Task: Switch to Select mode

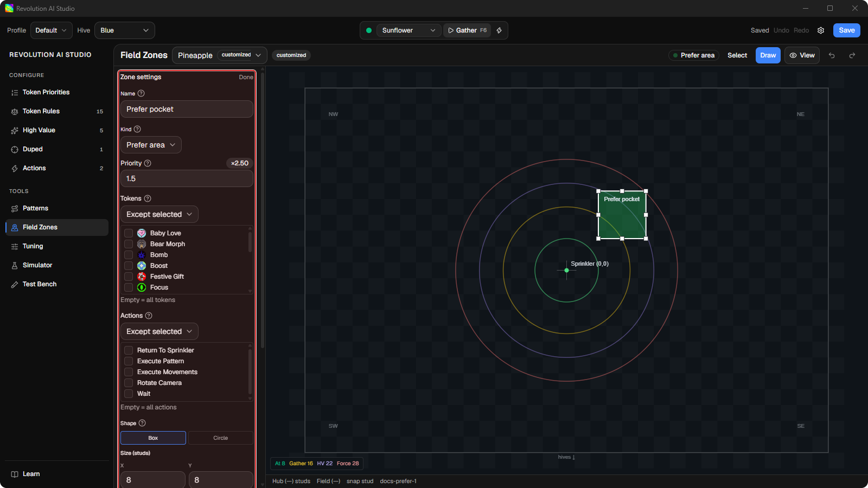Action: pyautogui.click(x=737, y=55)
